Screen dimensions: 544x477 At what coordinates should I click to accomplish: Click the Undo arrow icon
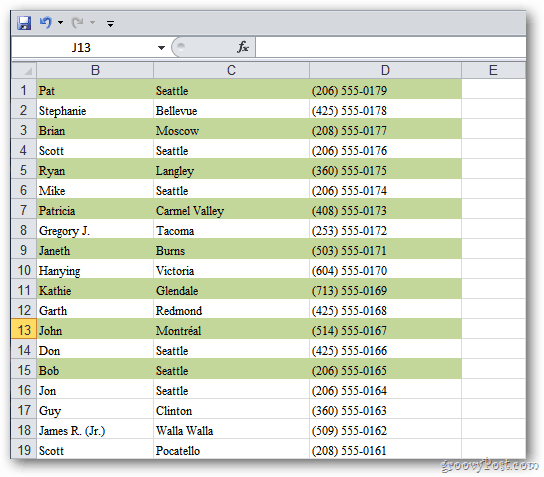(46, 23)
